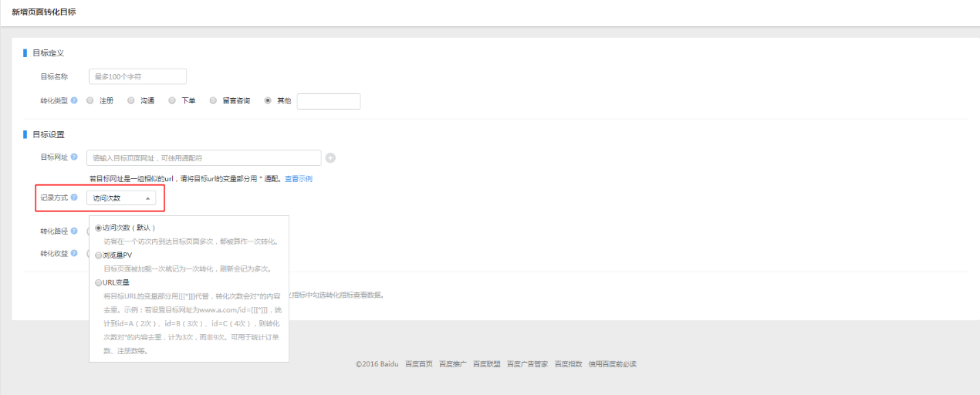Image resolution: width=980 pixels, height=395 pixels.
Task: Pick the 留言咨询 radio option
Action: [213, 101]
